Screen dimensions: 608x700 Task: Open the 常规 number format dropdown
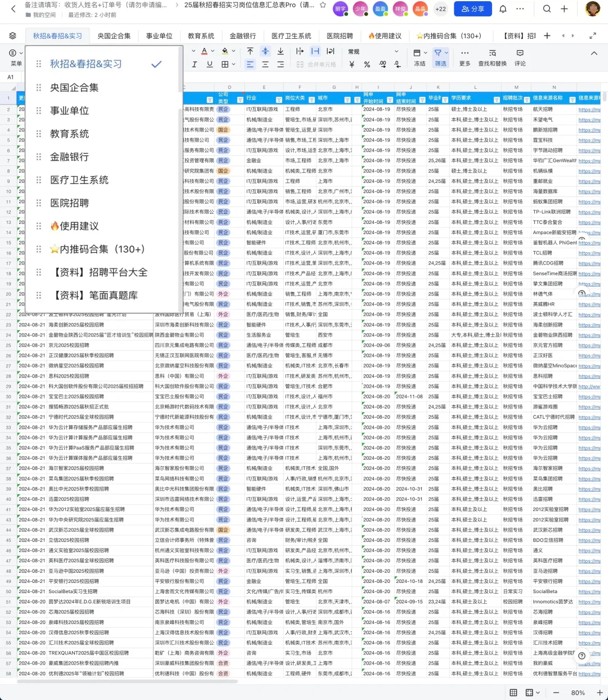[373, 51]
